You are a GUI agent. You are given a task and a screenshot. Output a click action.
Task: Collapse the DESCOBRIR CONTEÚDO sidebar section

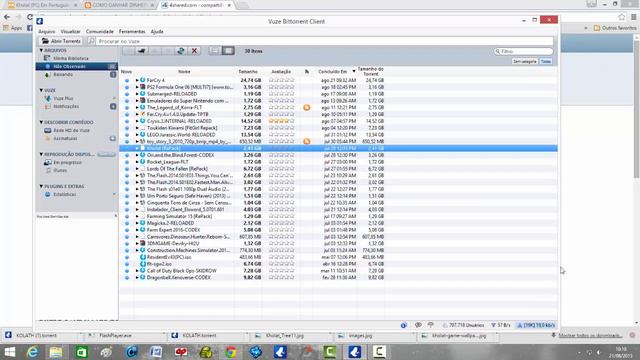coord(41,122)
